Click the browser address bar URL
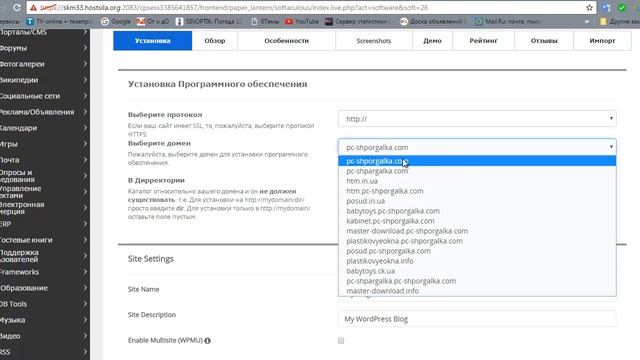 [x=234, y=8]
